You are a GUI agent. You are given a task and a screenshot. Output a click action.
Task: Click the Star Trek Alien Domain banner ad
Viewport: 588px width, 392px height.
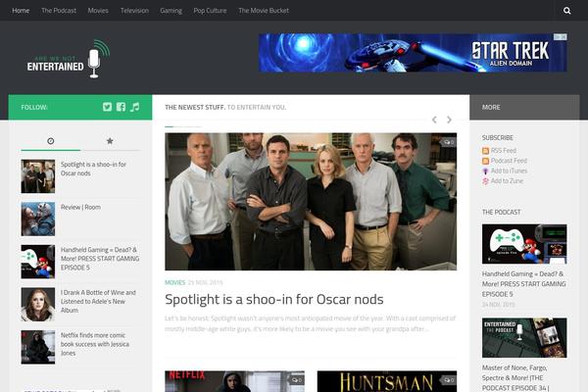coord(413,53)
